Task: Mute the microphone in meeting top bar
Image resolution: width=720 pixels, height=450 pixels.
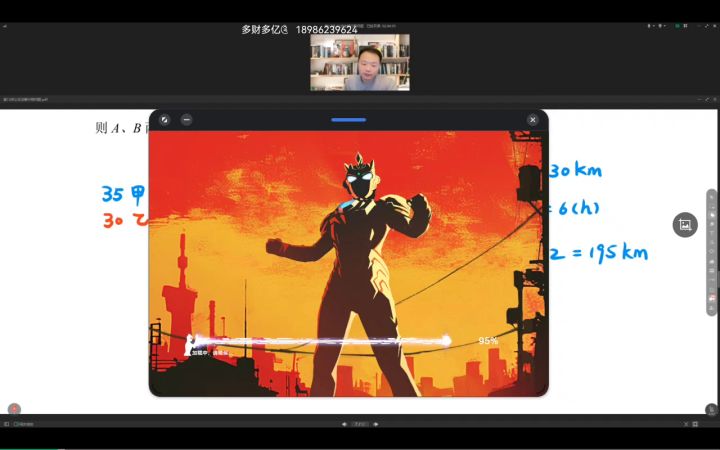Action: pos(649,26)
